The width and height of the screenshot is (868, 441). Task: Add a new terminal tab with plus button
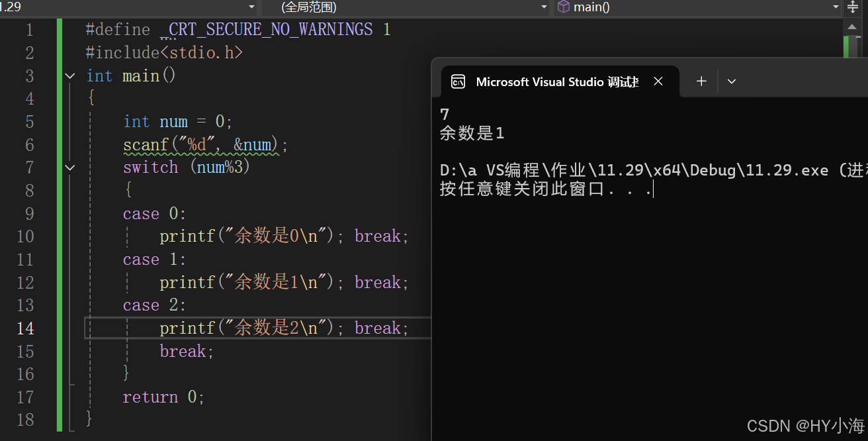tap(701, 81)
